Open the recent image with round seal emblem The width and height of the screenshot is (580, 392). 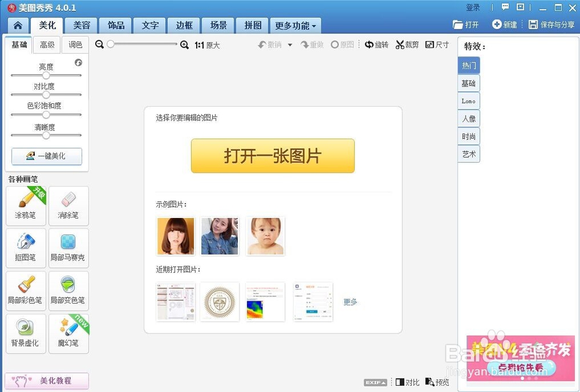(220, 302)
